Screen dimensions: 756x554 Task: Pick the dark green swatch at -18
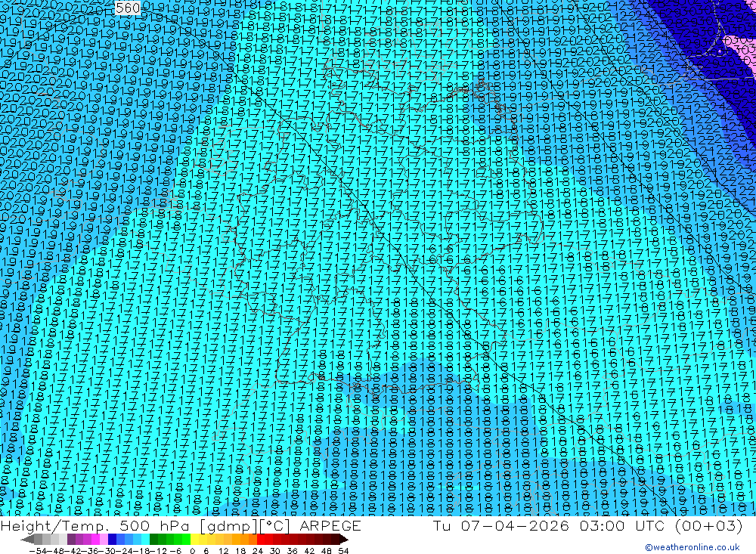pos(153,539)
